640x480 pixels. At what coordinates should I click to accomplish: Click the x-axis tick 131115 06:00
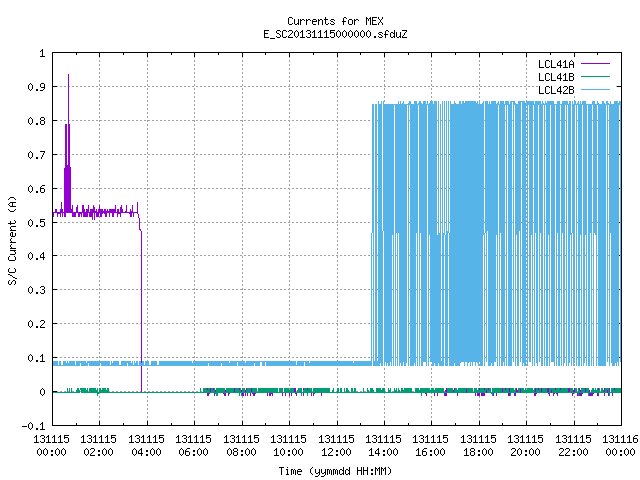coord(193,445)
